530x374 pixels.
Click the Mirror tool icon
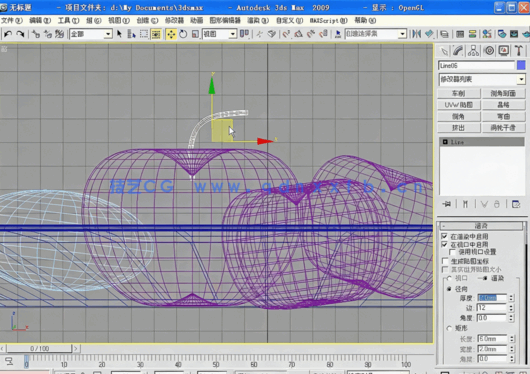point(416,34)
